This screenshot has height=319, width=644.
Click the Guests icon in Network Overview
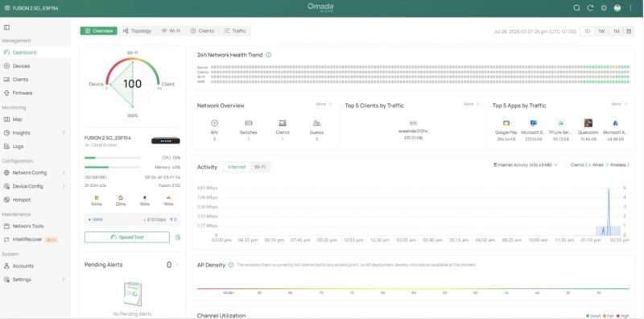(316, 123)
